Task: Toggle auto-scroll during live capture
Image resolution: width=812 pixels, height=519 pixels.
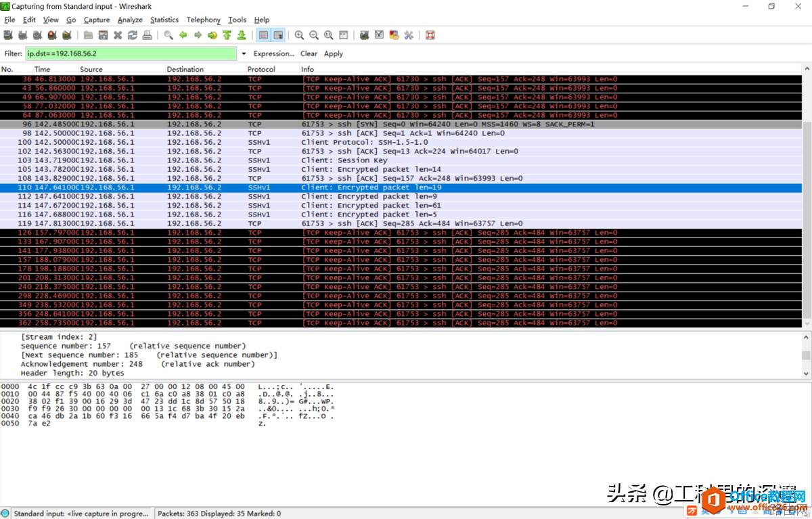Action: [x=278, y=35]
